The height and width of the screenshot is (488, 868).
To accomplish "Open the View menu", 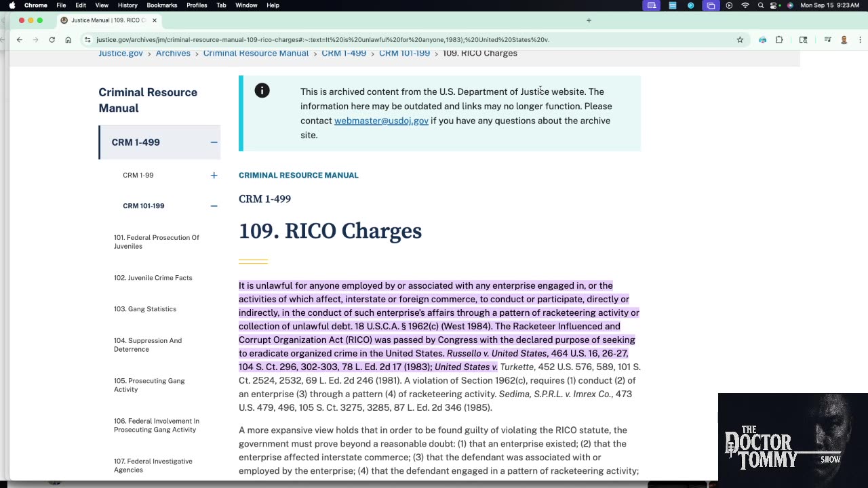I will (102, 5).
